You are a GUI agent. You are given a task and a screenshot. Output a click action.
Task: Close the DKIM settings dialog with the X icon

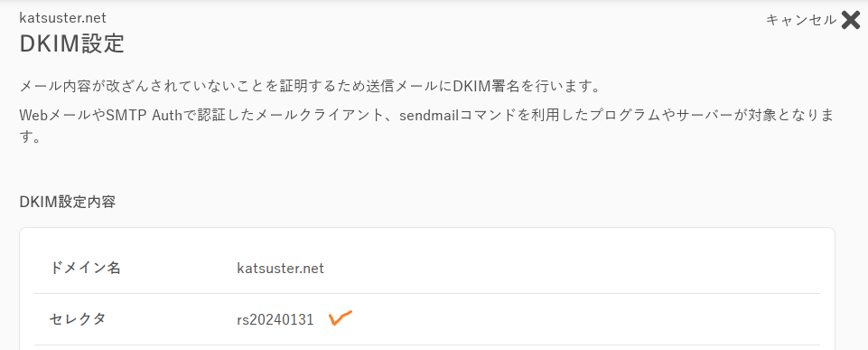850,20
